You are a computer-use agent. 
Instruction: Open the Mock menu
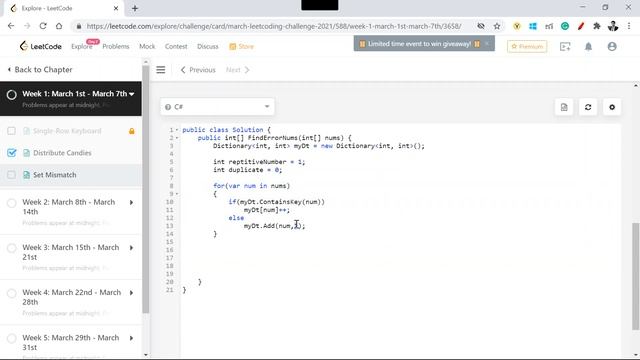(147, 47)
